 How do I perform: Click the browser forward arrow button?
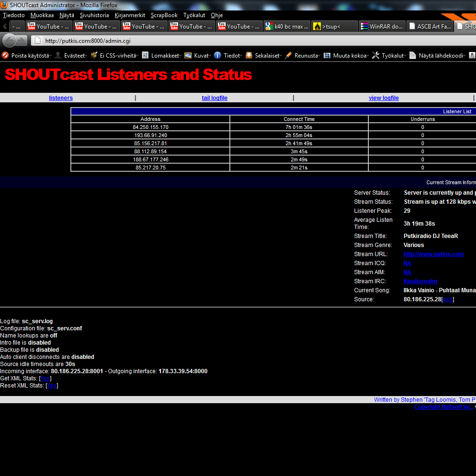click(x=21, y=40)
